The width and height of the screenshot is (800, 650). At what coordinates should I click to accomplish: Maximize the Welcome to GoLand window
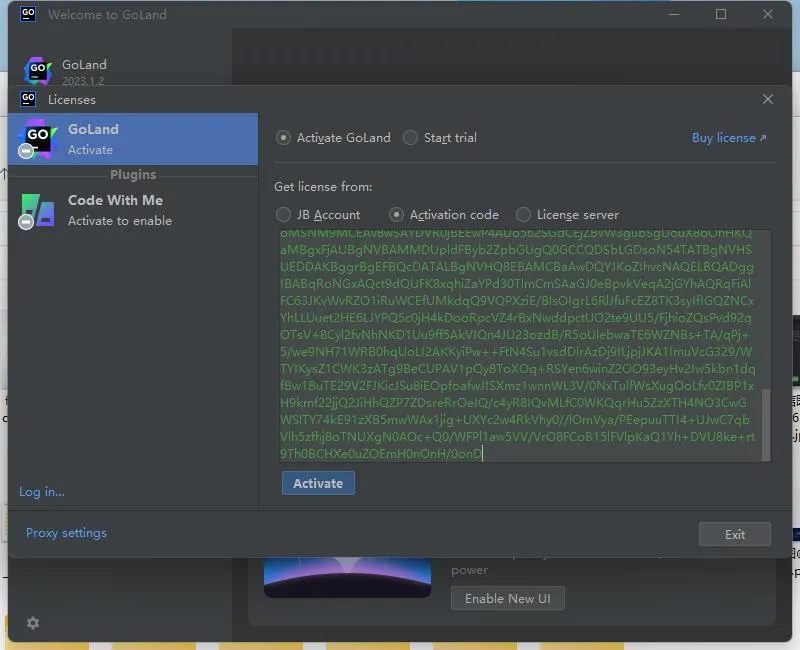coord(720,14)
